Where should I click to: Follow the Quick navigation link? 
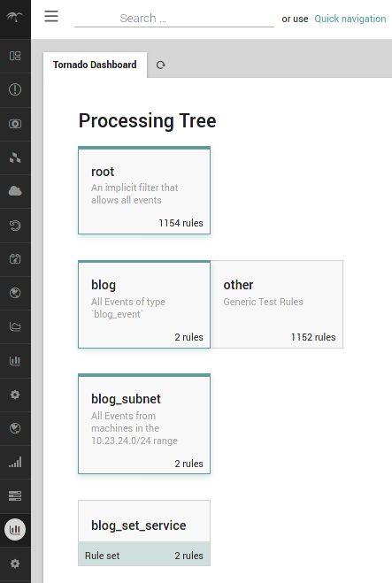coord(350,19)
